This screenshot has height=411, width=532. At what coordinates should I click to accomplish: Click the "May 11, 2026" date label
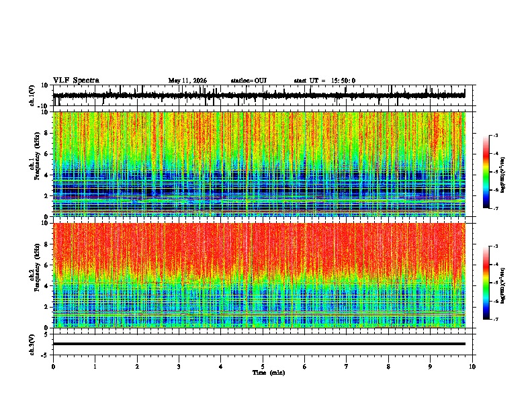187,81
